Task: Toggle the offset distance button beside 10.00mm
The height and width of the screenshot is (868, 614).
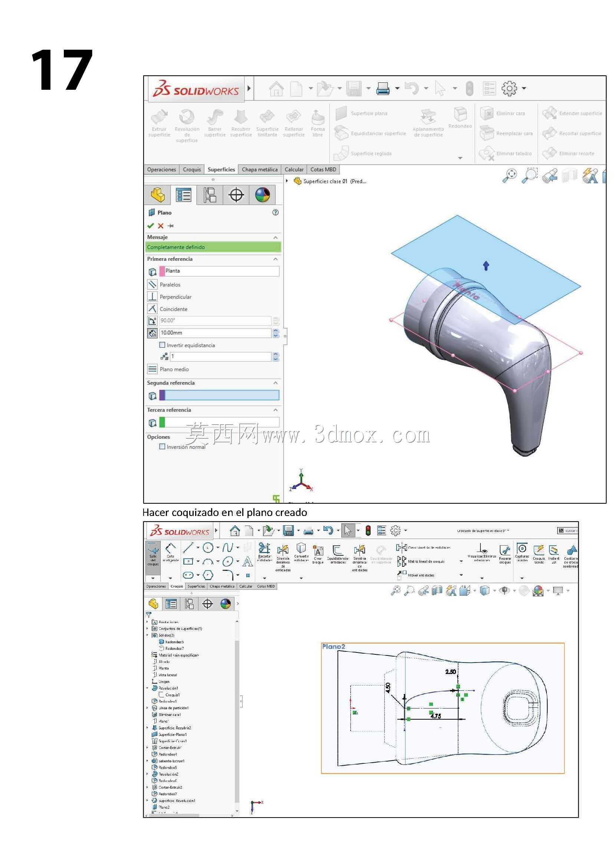Action: pos(152,333)
